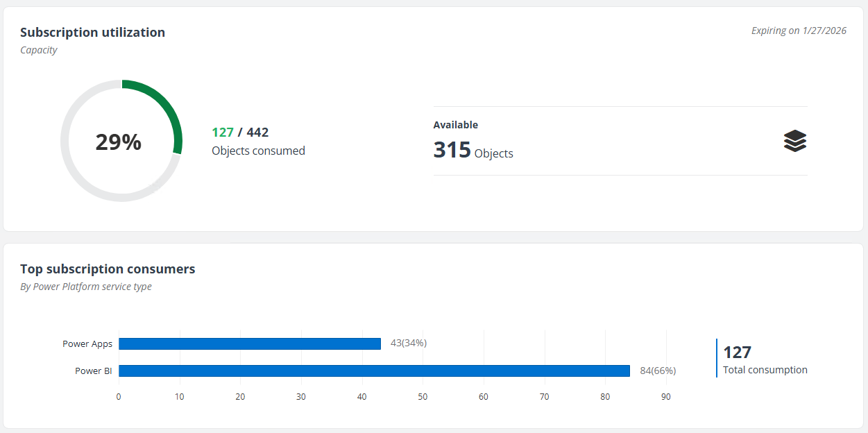Click the 50 tick on chart axis
This screenshot has width=868, height=433.
pos(423,397)
